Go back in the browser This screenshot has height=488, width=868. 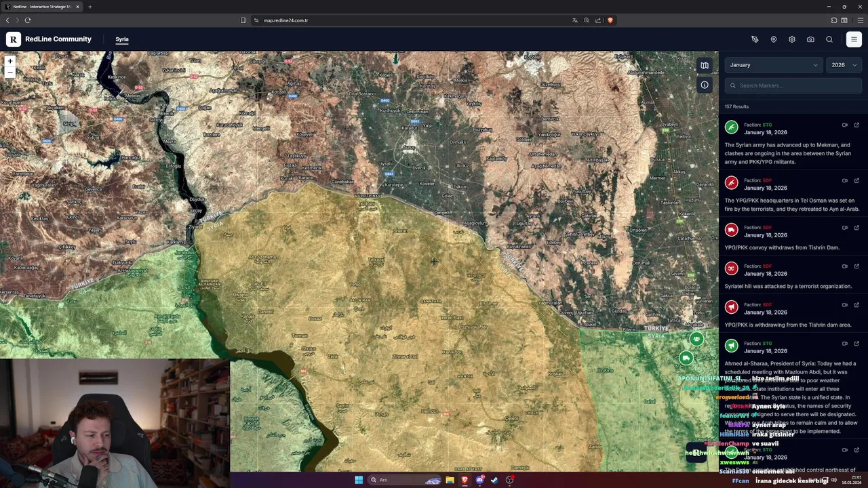(7, 20)
